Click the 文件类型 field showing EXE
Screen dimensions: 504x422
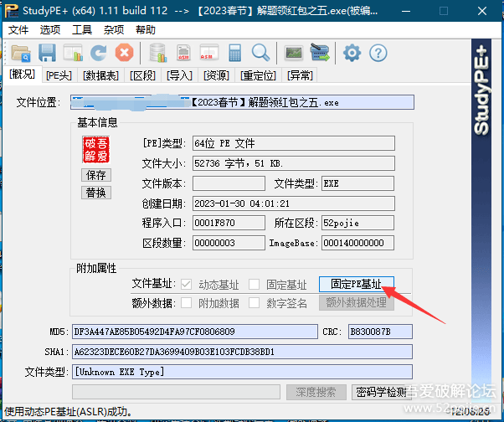tap(357, 183)
